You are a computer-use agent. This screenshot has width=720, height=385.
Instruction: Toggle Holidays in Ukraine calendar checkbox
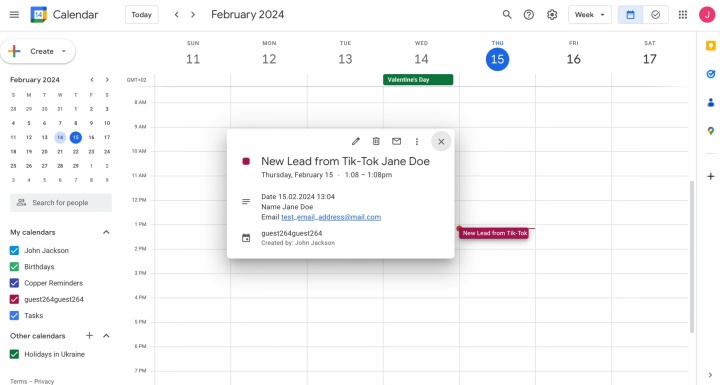click(14, 354)
